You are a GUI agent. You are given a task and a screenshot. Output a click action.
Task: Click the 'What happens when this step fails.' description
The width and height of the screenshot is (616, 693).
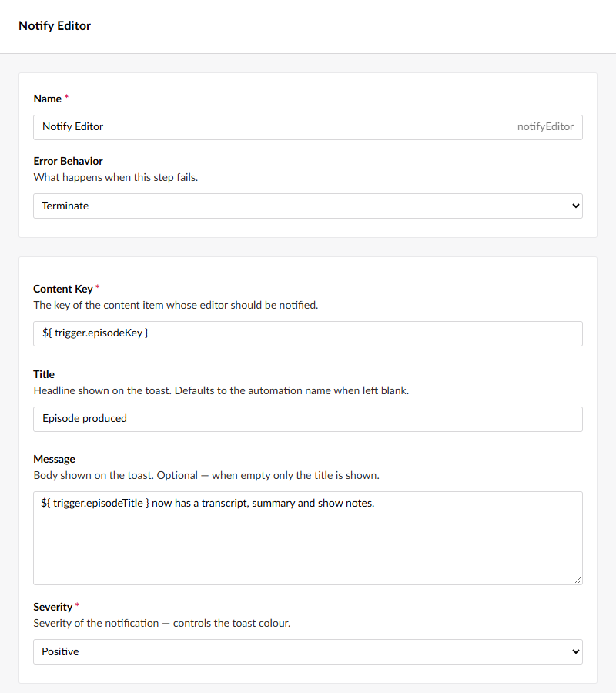click(x=115, y=177)
